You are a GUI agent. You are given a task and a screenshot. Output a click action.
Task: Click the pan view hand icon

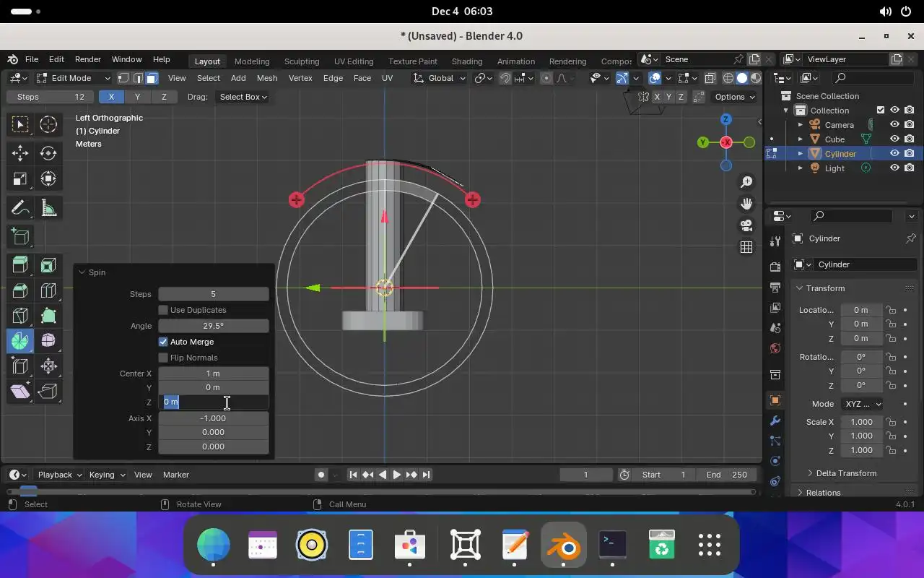[x=746, y=204]
